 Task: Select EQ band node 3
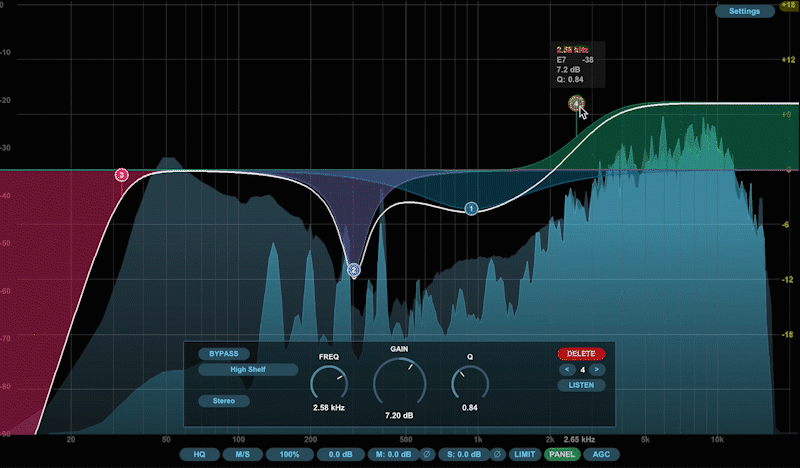click(122, 175)
